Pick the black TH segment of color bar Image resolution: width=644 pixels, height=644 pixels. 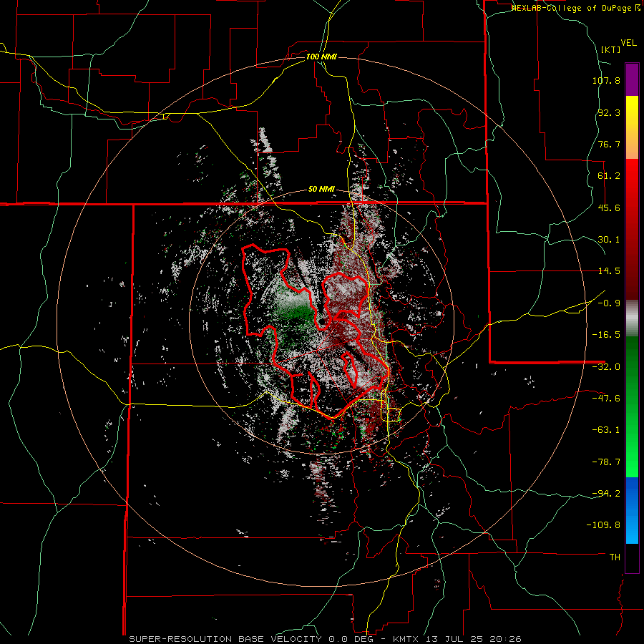pyautogui.click(x=632, y=558)
